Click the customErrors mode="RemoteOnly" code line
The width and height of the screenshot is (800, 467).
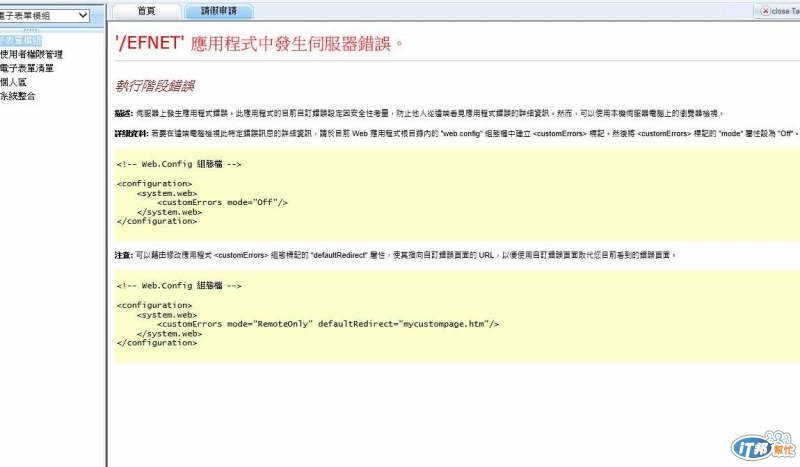(x=328, y=324)
